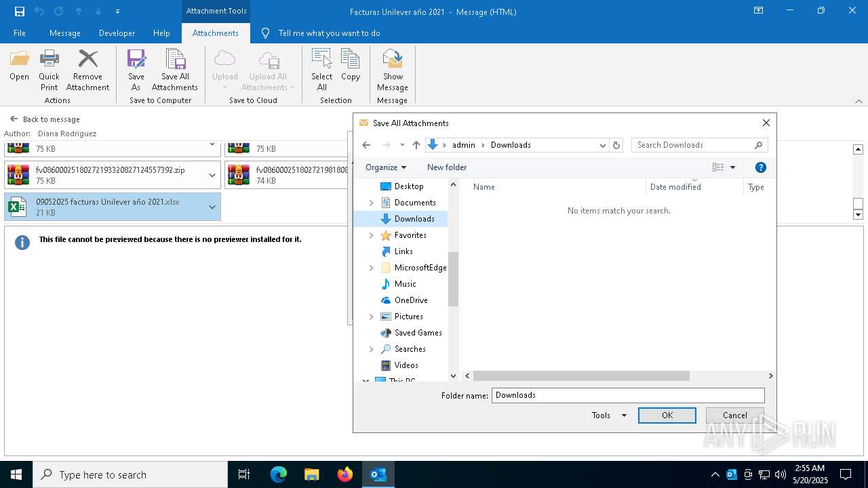The width and height of the screenshot is (868, 488).
Task: Click the taskbar search box
Action: pos(130,474)
